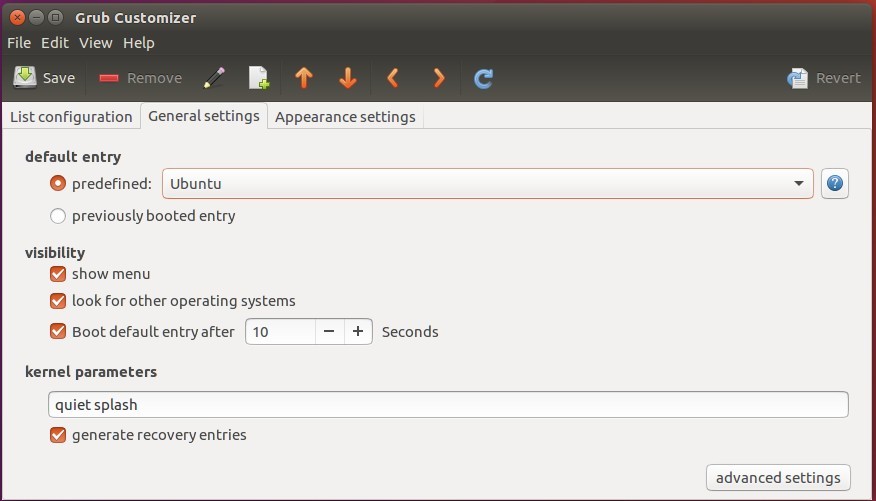Move entry down with orange down arrow
The width and height of the screenshot is (876, 501).
point(348,78)
